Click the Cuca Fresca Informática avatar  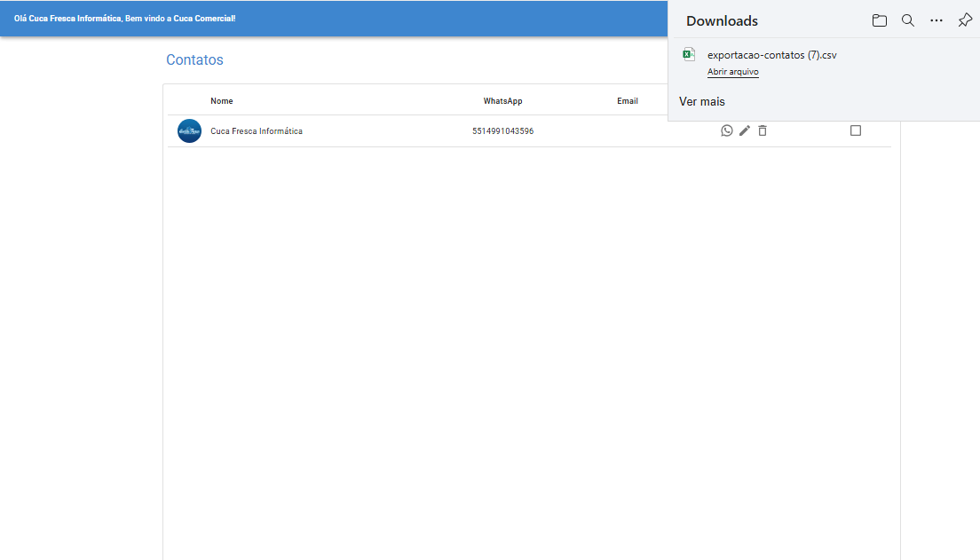(189, 131)
